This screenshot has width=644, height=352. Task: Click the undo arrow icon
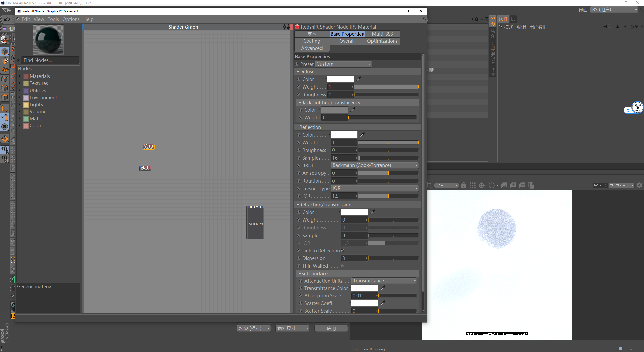pyautogui.click(x=7, y=19)
